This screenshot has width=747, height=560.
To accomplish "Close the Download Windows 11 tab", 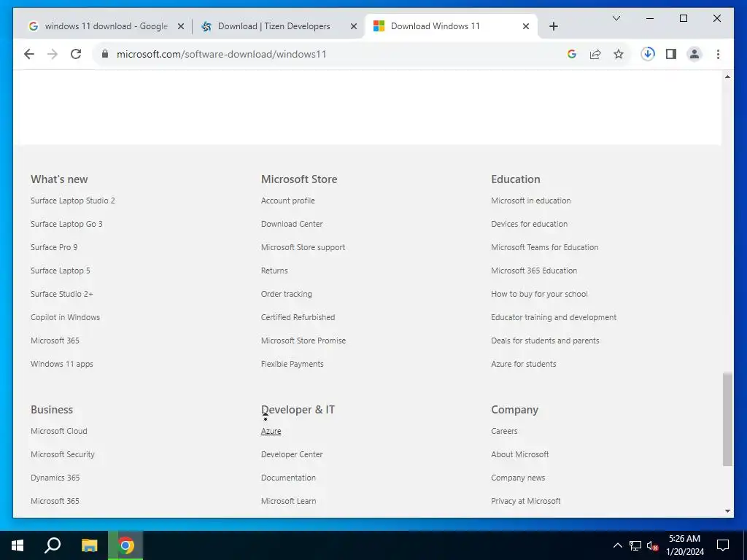I will pyautogui.click(x=526, y=26).
